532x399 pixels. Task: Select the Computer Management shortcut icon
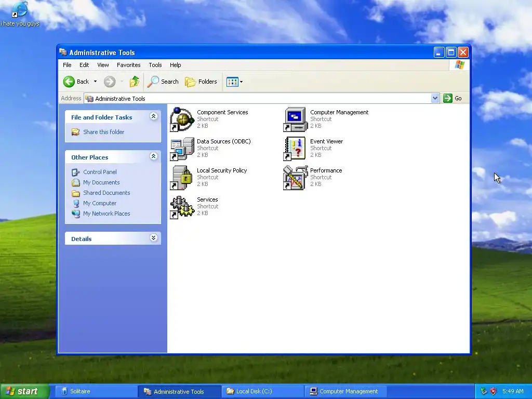click(296, 119)
